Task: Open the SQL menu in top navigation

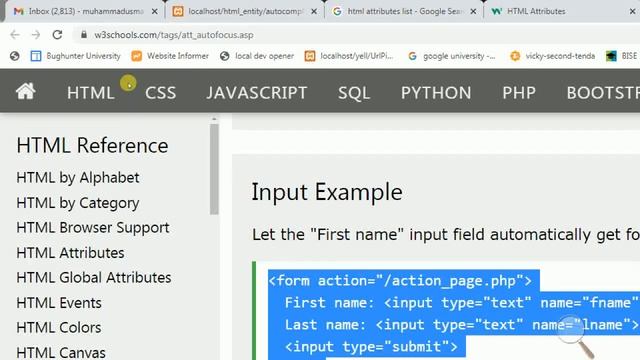Action: (x=354, y=93)
